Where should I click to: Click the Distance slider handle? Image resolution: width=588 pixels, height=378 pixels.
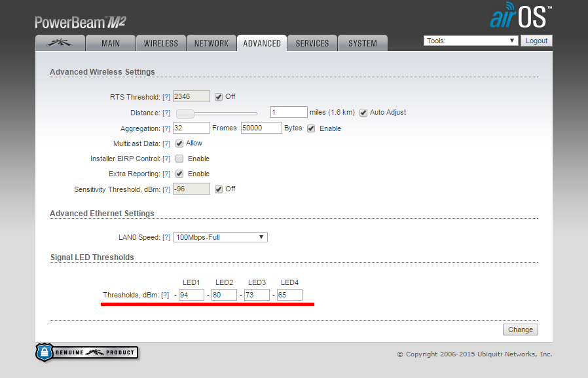(185, 113)
